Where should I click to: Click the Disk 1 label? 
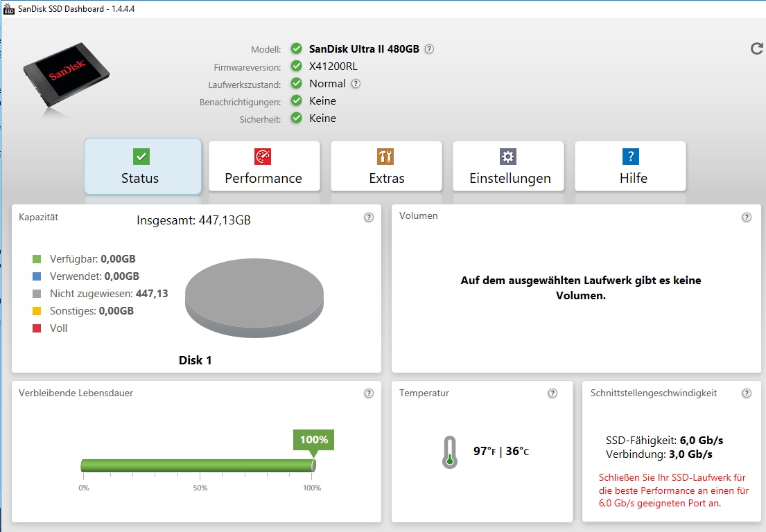pos(195,360)
